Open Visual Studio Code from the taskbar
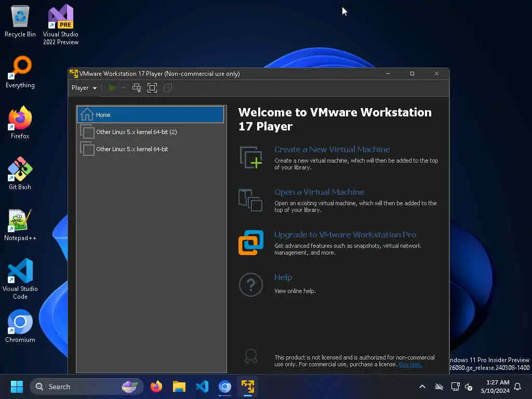Image resolution: width=532 pixels, height=399 pixels. [x=202, y=387]
